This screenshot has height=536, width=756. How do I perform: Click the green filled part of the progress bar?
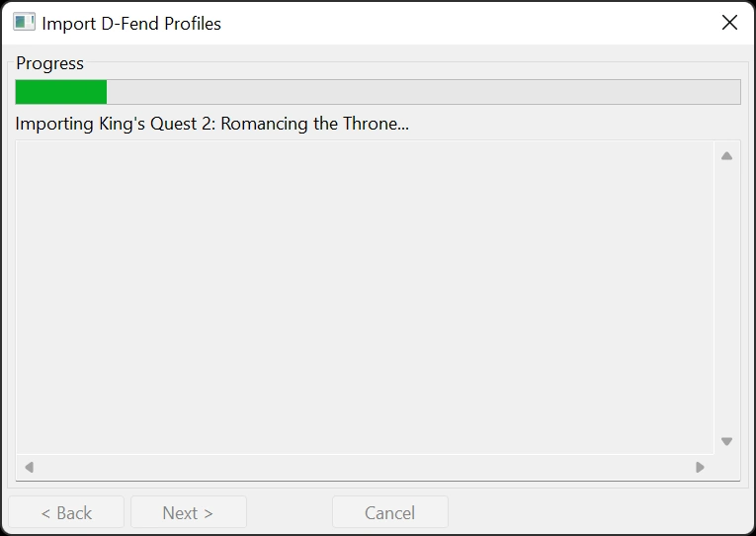tap(60, 92)
